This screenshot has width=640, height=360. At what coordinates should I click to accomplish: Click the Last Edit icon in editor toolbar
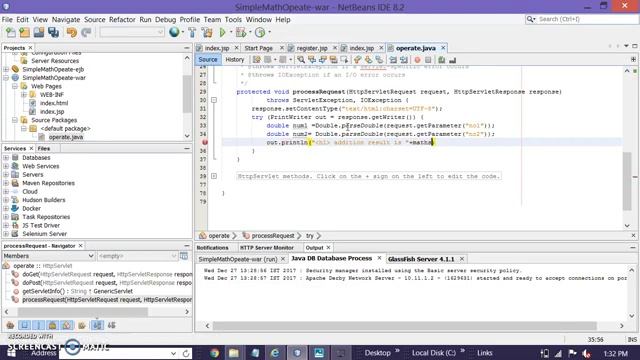click(256, 60)
